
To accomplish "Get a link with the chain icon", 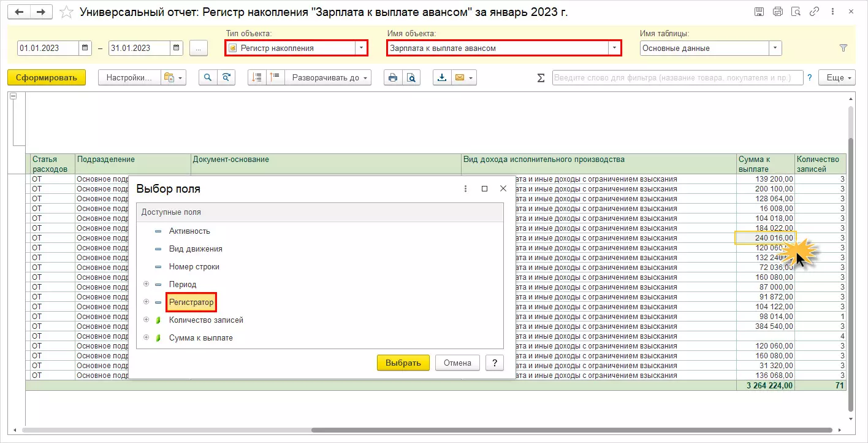I will 815,12.
